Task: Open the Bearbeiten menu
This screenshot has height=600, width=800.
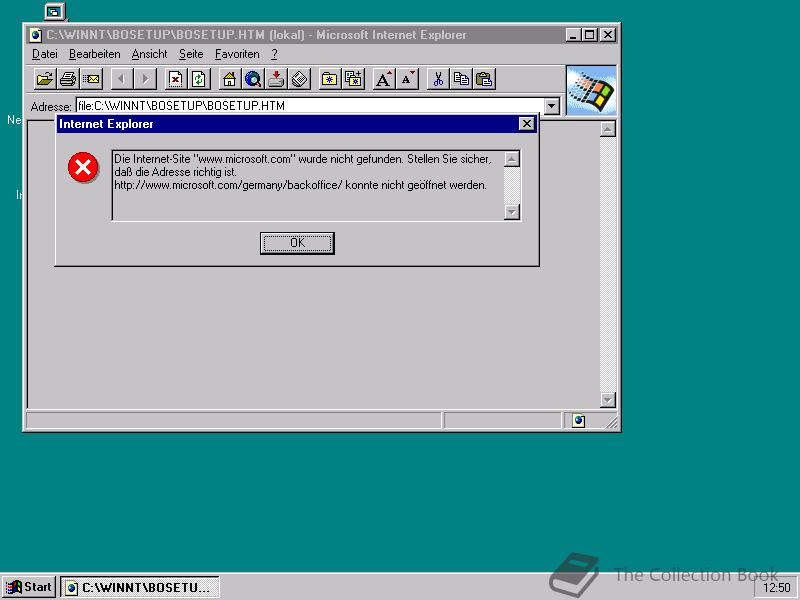Action: coord(95,54)
